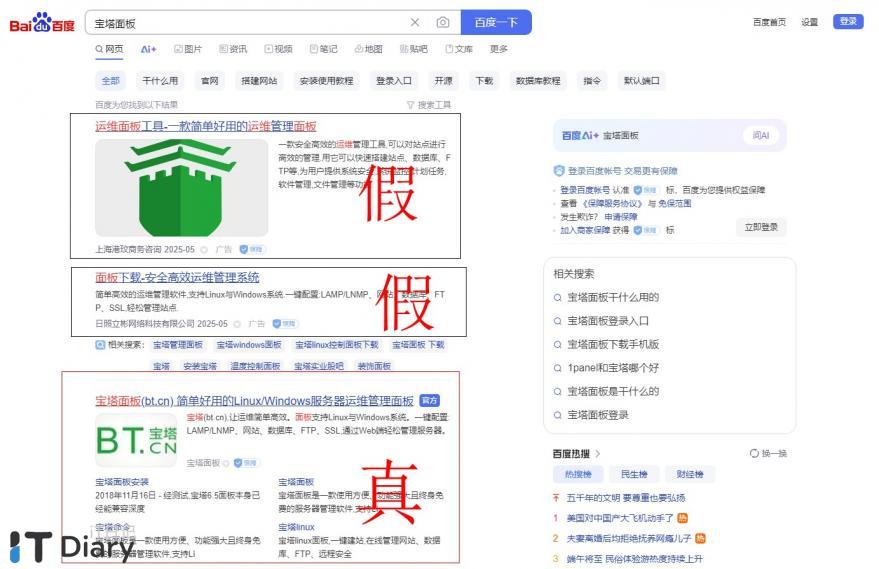This screenshot has width=879, height=569.
Task: Search 宝塔面板下载手机版 suggestion
Action: click(x=613, y=344)
